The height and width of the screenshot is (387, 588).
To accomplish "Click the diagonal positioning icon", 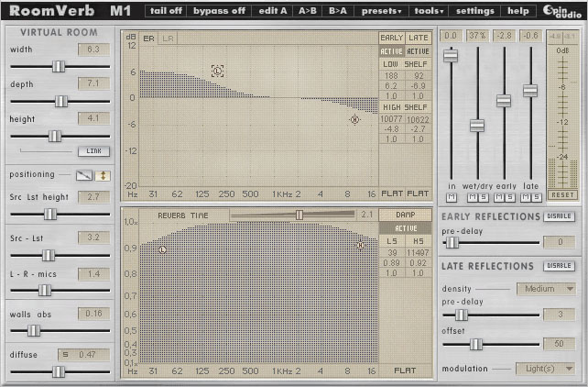I will (84, 175).
